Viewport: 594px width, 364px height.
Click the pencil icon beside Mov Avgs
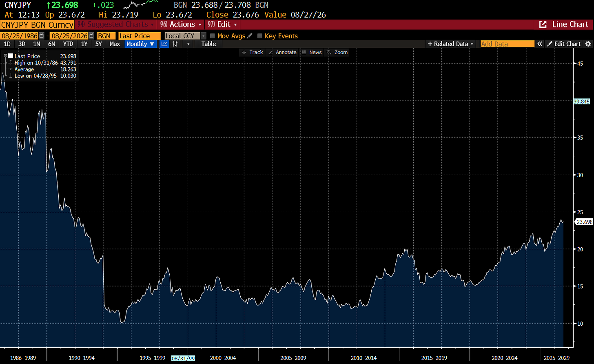point(250,36)
